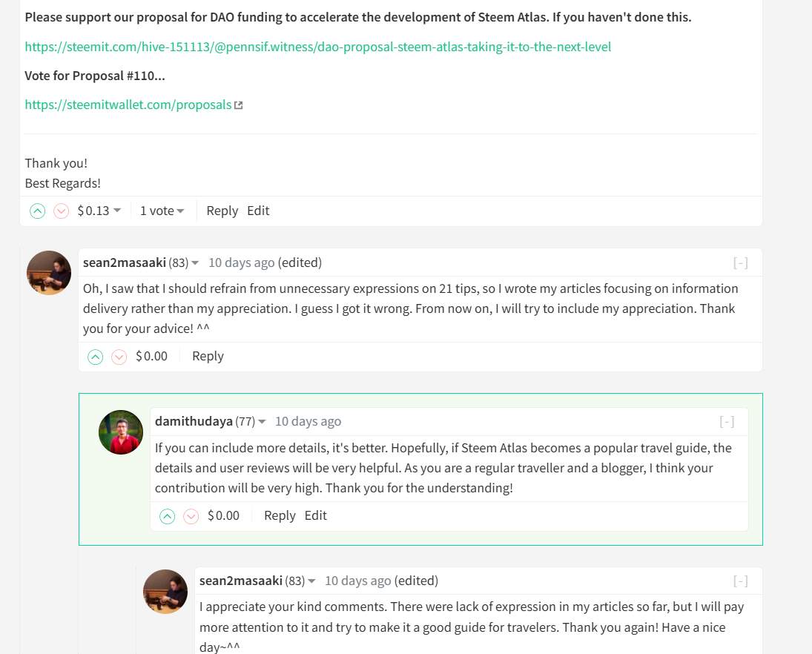Click external link icon beside steemitwallet proposals
This screenshot has height=654, width=812.
238,105
